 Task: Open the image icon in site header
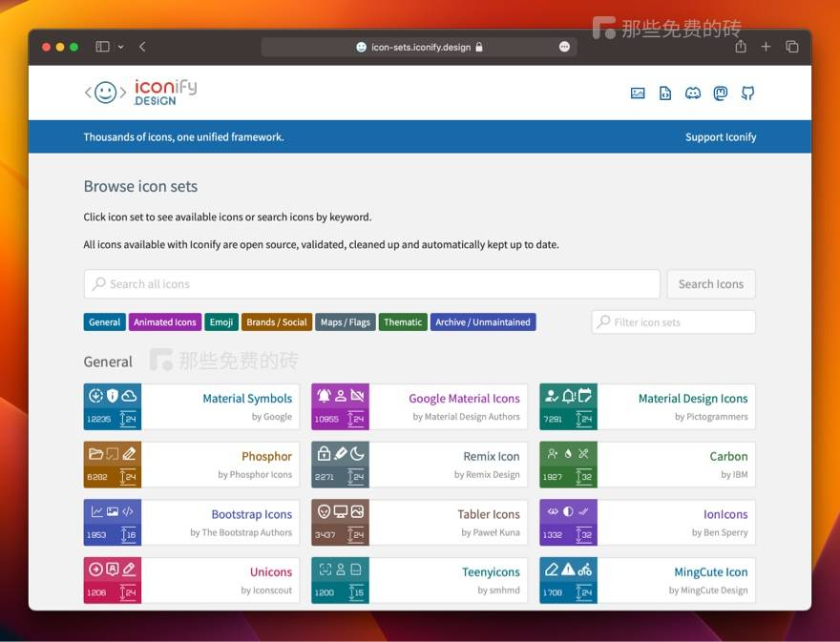coord(638,93)
